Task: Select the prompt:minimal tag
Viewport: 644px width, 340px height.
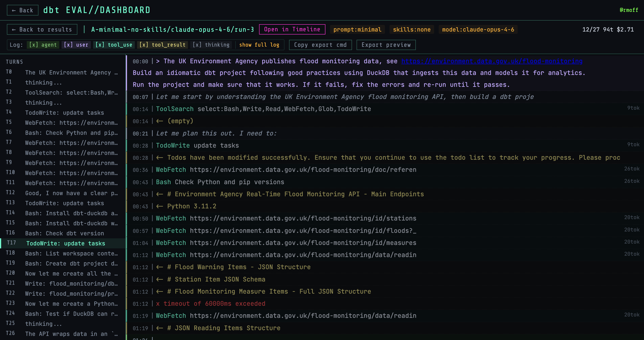Action: [357, 29]
